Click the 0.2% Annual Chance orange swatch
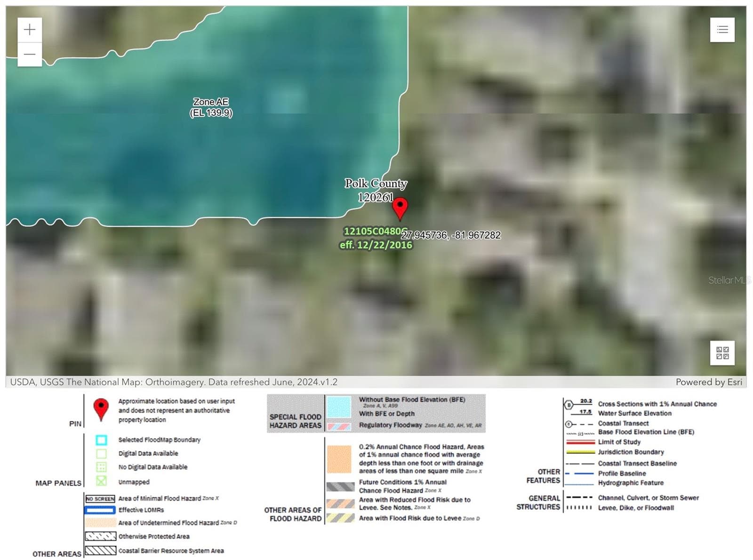The height and width of the screenshot is (560, 753). point(339,459)
